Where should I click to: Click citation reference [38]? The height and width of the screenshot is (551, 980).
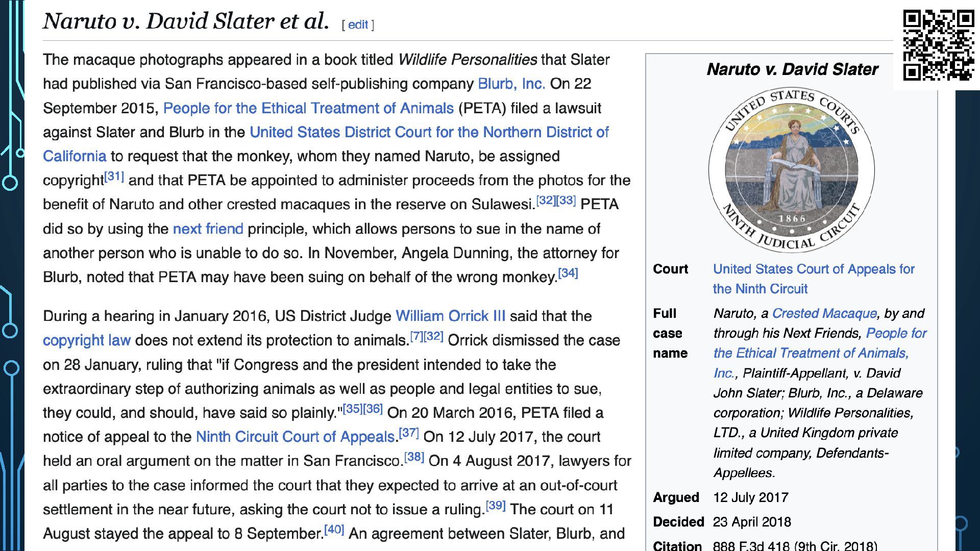[x=414, y=457]
